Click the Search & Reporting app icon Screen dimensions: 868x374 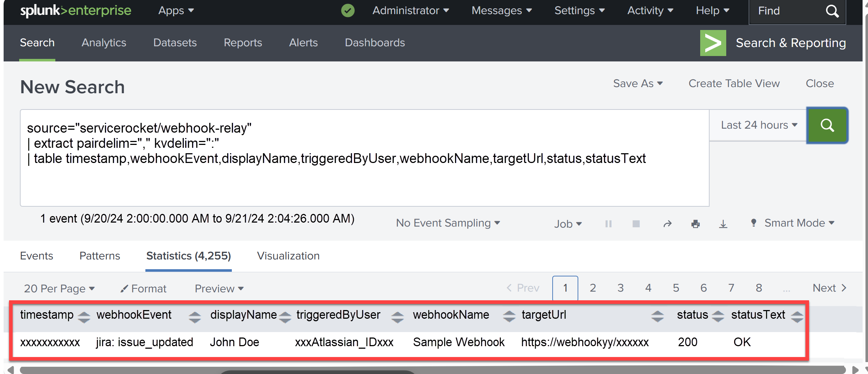tap(713, 43)
